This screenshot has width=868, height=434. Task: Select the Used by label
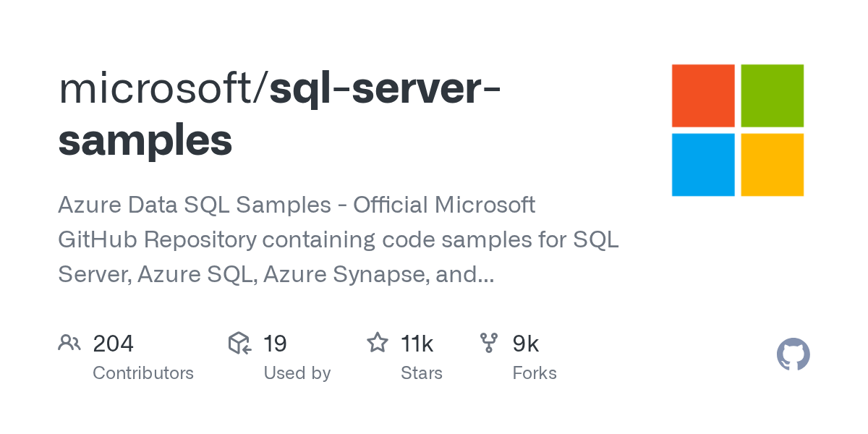[297, 373]
